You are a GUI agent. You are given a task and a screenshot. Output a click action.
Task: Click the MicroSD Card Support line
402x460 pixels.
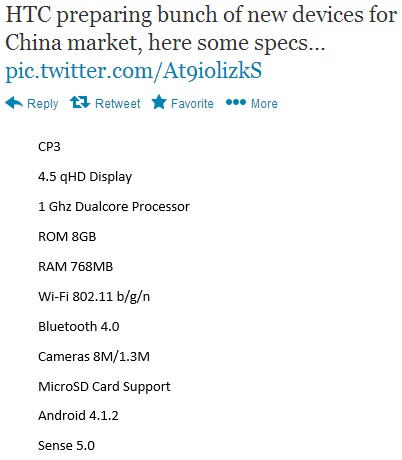click(x=104, y=387)
